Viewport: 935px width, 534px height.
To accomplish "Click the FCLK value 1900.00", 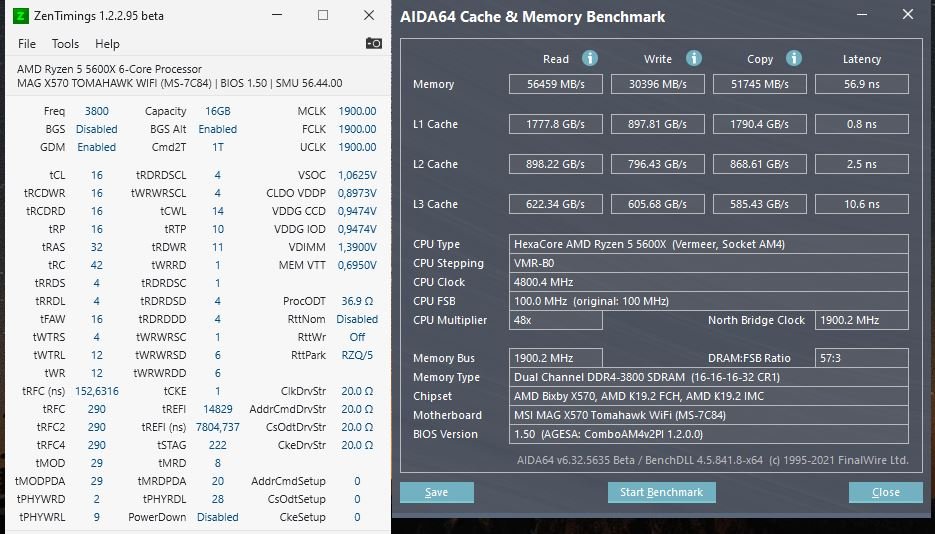I will (x=357, y=129).
